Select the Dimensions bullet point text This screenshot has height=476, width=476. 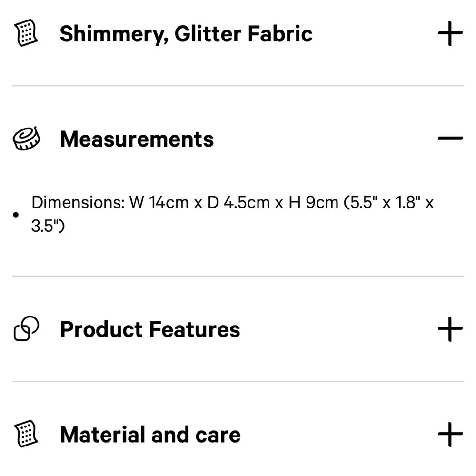pyautogui.click(x=233, y=202)
